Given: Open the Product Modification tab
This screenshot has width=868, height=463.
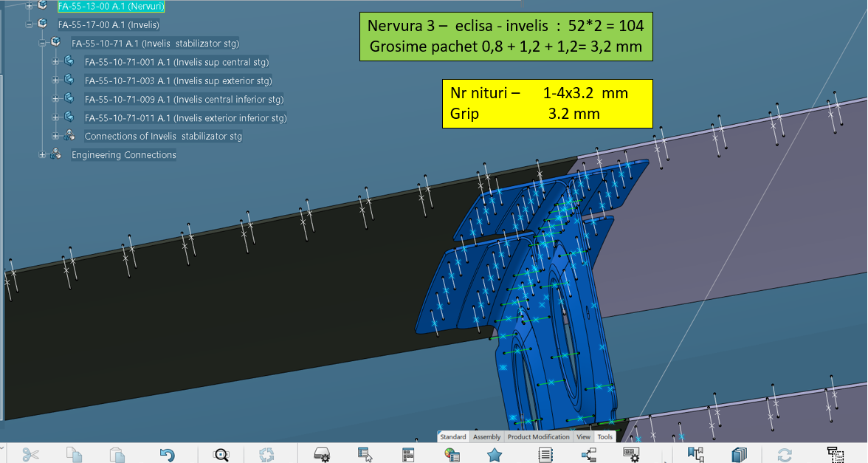Looking at the screenshot, I should coord(538,437).
